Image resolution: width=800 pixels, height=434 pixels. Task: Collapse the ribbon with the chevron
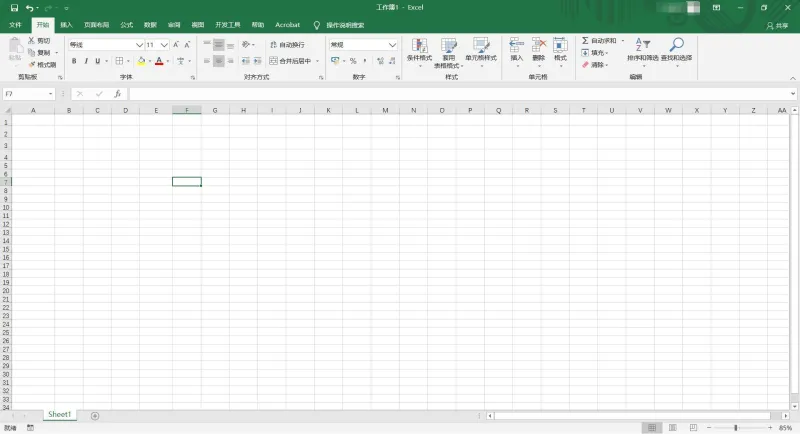click(792, 78)
